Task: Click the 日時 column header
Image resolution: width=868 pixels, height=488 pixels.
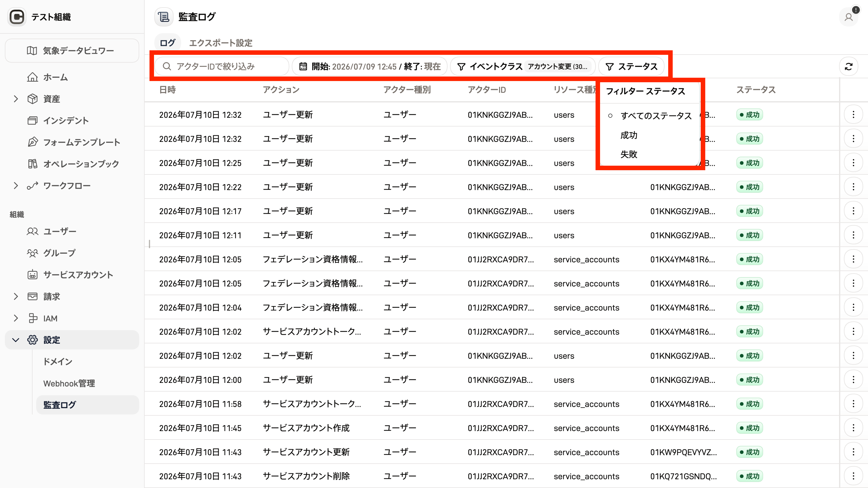Action: click(168, 89)
